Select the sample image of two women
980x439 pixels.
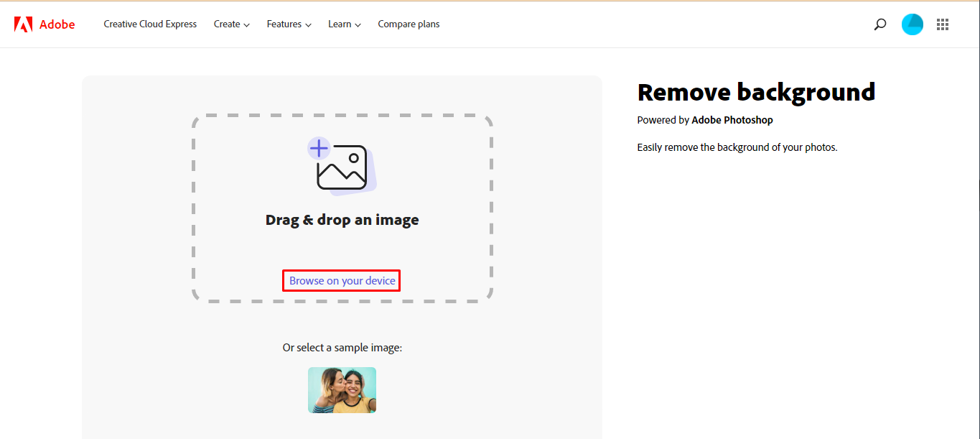pos(342,390)
